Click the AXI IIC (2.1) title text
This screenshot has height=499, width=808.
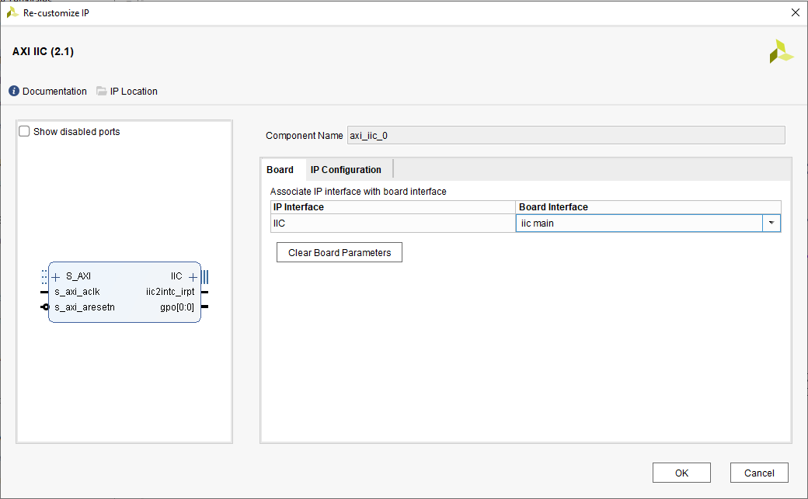tap(43, 52)
